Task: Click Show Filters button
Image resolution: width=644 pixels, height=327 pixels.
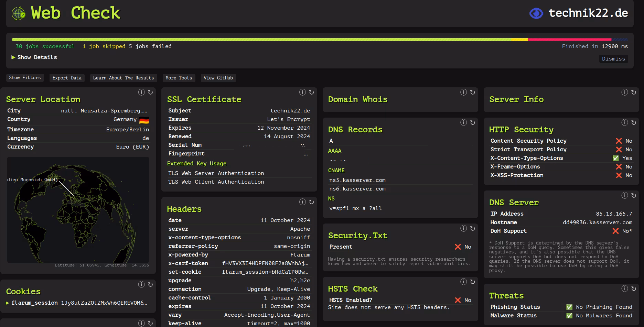Action: pos(25,78)
